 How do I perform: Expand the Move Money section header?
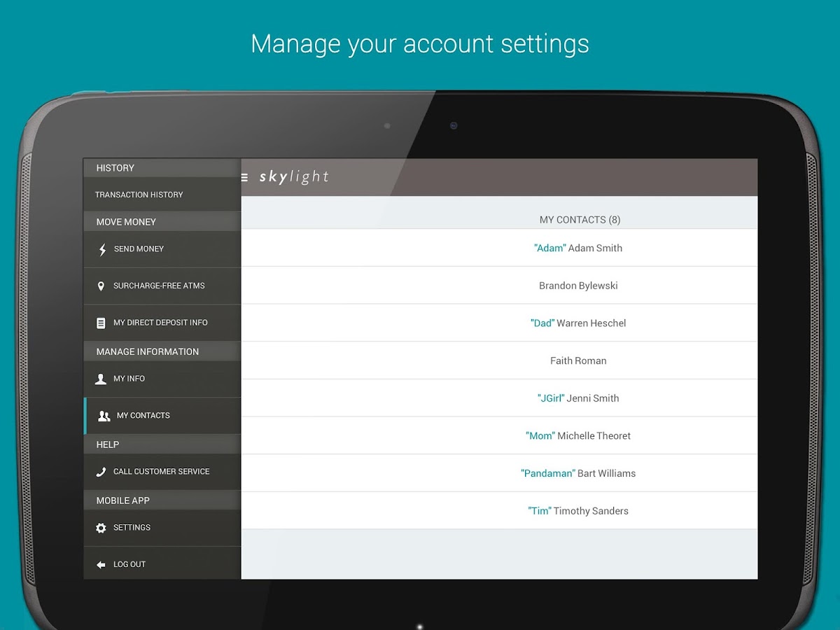pyautogui.click(x=161, y=221)
